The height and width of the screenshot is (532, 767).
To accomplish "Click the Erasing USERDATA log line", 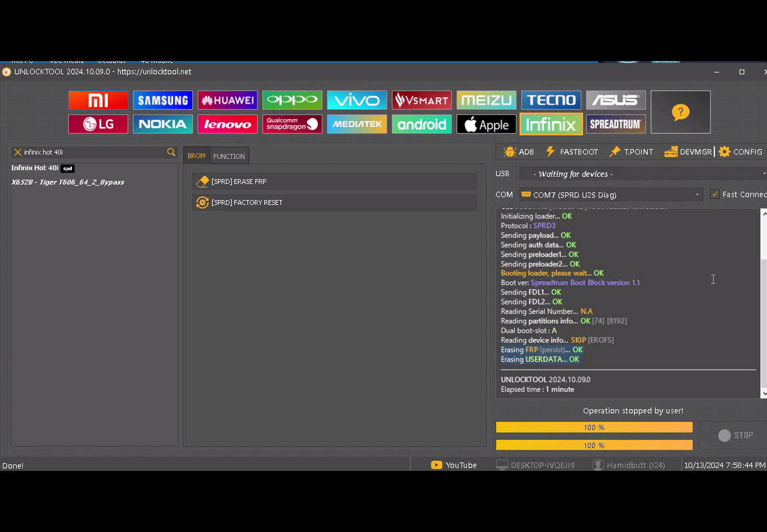I will tap(540, 359).
